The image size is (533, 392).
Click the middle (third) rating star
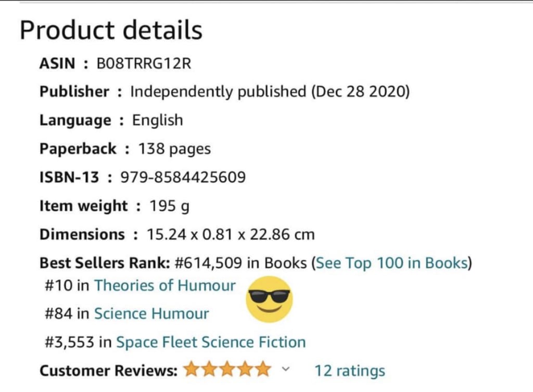(x=227, y=370)
